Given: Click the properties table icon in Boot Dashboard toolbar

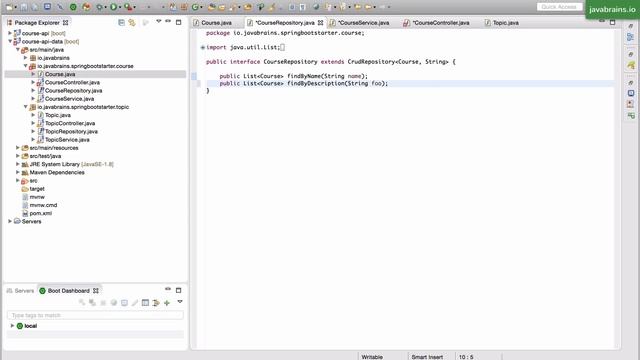Looking at the screenshot, I should pos(145,303).
